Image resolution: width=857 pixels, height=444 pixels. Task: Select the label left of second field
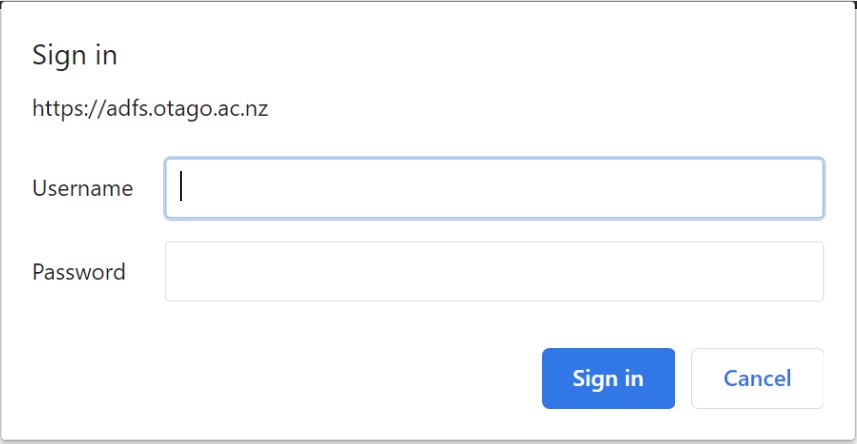click(x=79, y=271)
